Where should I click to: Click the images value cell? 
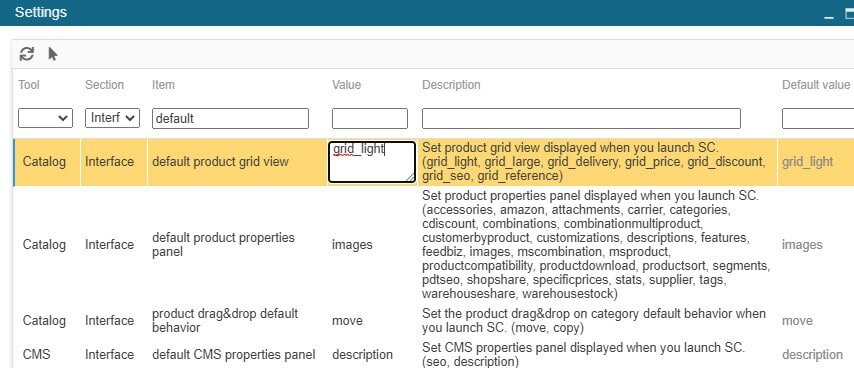tap(352, 244)
